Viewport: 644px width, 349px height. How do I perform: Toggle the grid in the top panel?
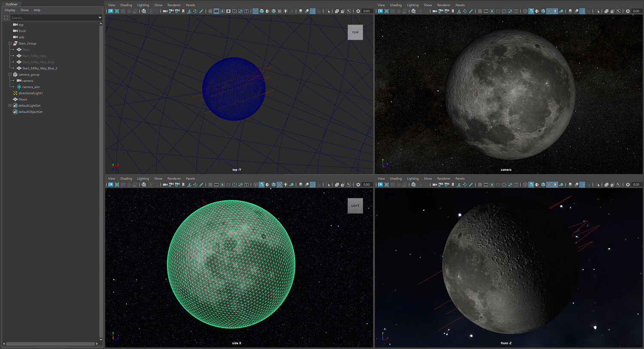[210, 11]
